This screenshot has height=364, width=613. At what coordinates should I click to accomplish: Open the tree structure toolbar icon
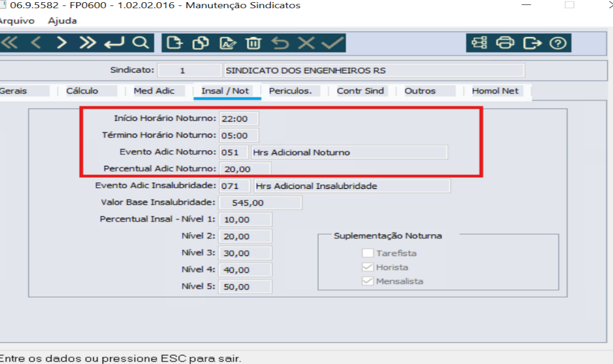point(479,42)
